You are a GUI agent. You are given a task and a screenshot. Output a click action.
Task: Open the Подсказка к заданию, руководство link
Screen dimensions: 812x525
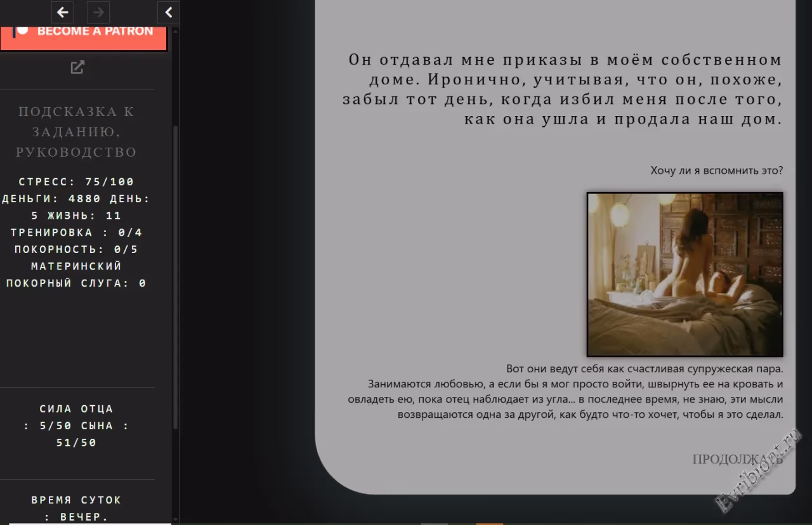point(76,132)
